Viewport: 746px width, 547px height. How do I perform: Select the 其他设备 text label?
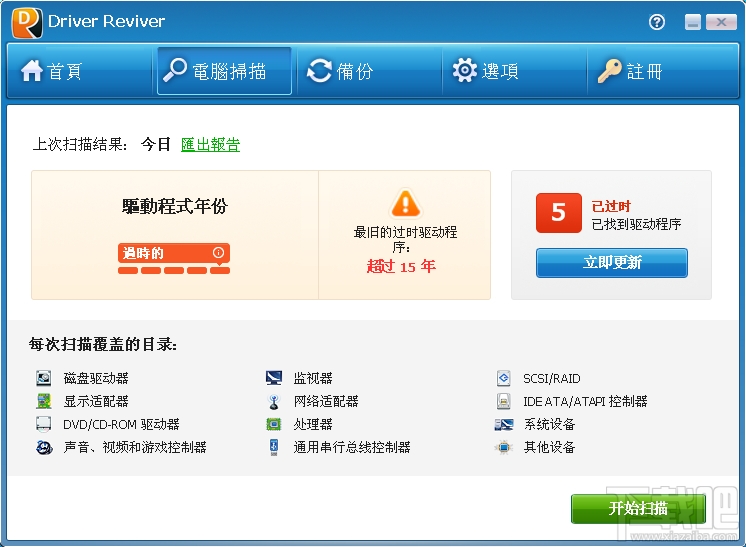click(550, 447)
